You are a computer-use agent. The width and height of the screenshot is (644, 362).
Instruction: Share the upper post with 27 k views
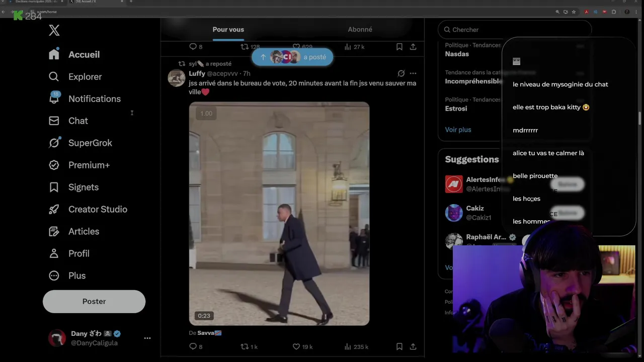coord(413,47)
